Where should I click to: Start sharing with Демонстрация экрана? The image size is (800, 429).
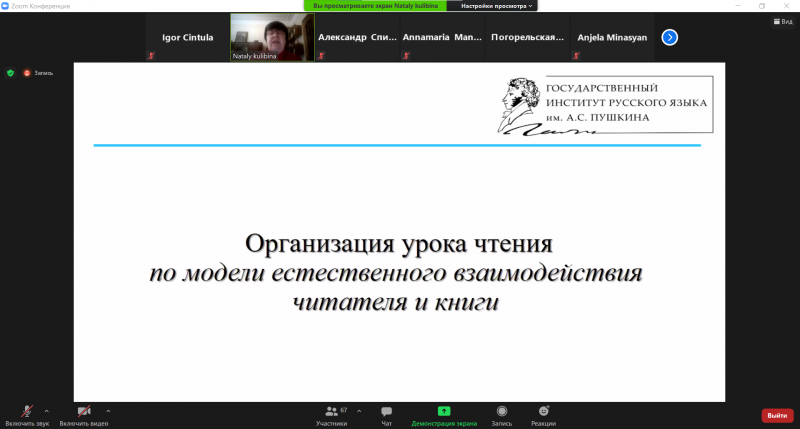[444, 414]
